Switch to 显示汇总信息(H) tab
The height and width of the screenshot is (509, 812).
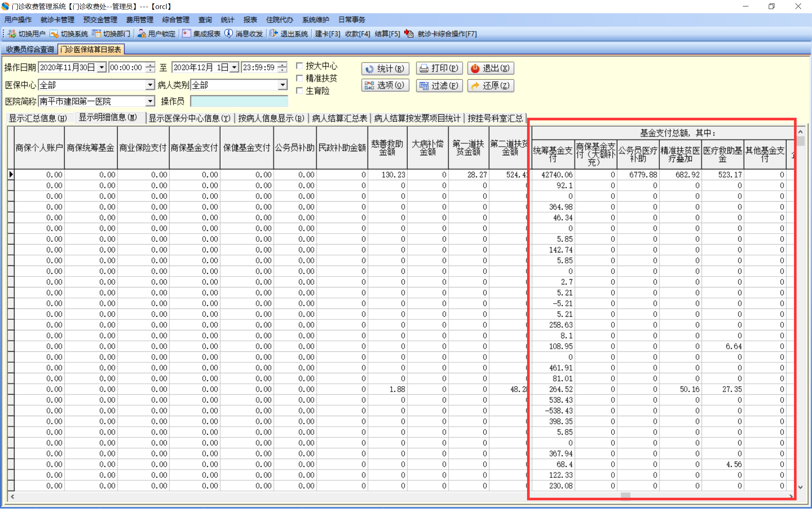coord(38,118)
